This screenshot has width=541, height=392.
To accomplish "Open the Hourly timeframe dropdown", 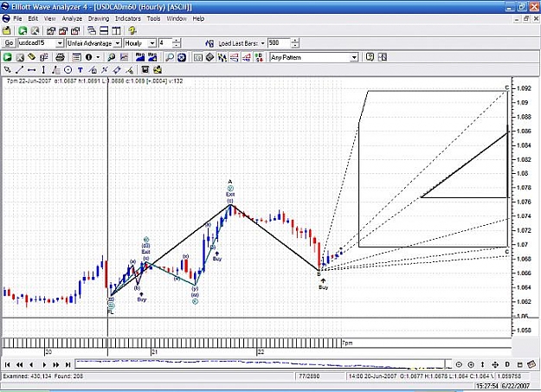I will pyautogui.click(x=152, y=43).
